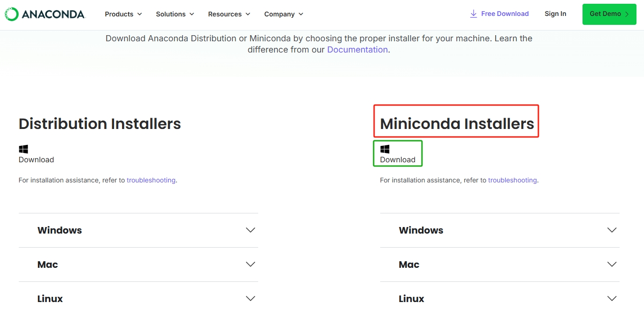
Task: Click the Free Download link
Action: 499,14
